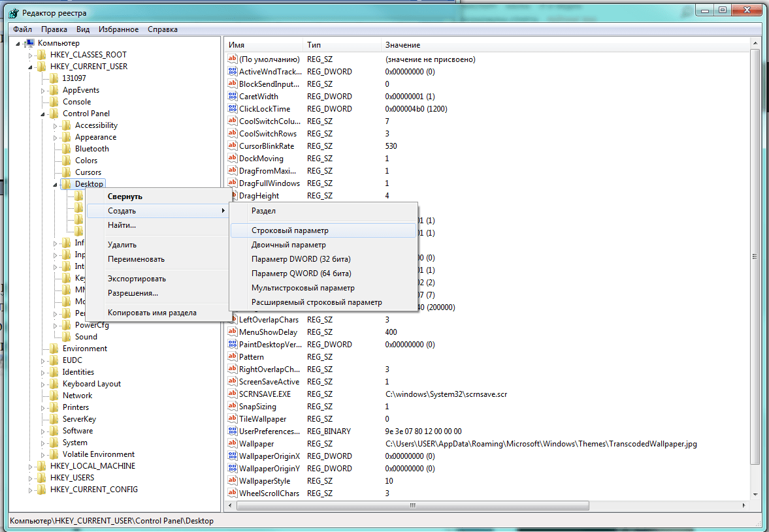Click the Registry Editor title bar icon
Viewport: 769px width, 532px height.
click(x=14, y=12)
